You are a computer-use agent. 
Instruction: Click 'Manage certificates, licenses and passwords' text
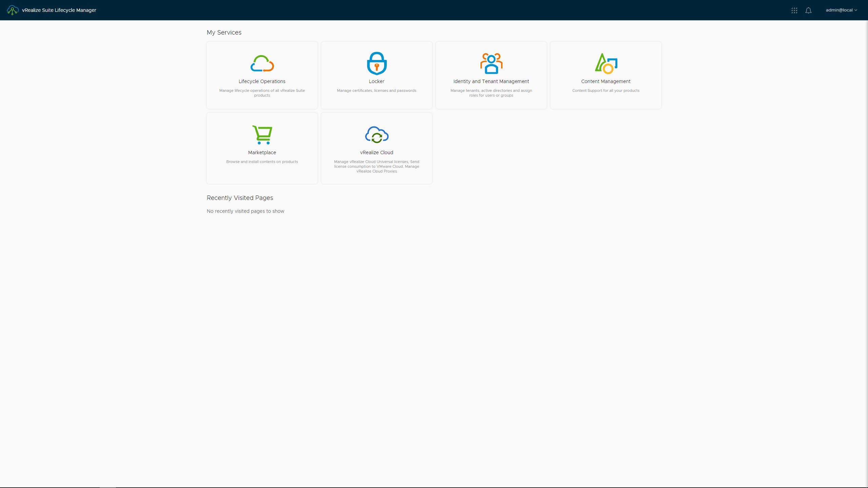377,90
